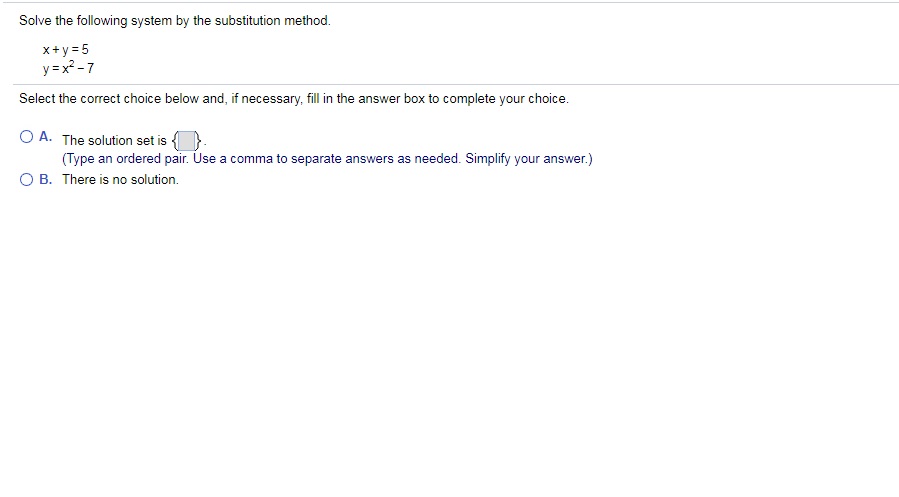Click the "The solution set is" label
The image size is (899, 497).
click(114, 141)
